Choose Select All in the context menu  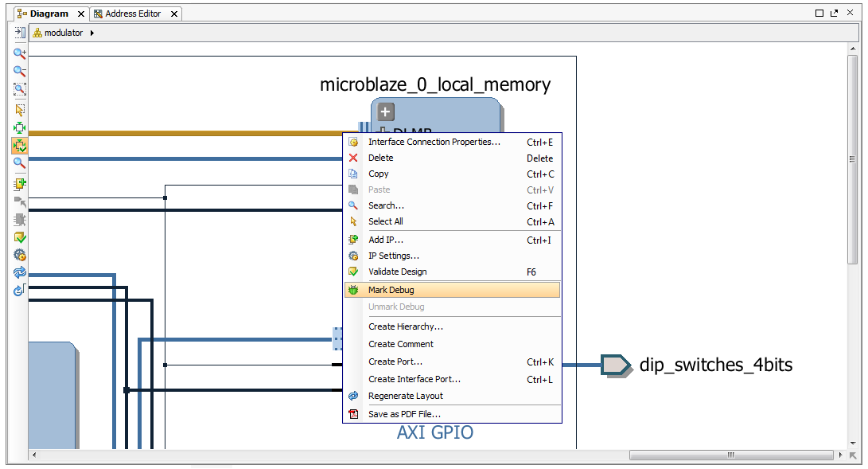pos(452,221)
